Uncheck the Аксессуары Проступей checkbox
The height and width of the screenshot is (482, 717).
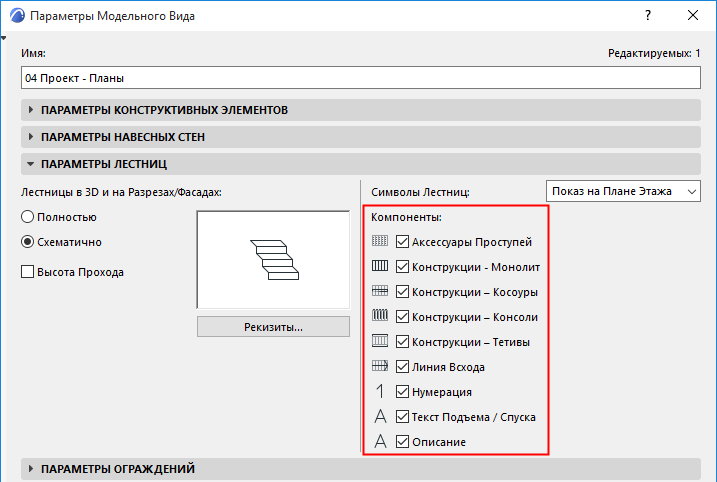pyautogui.click(x=403, y=242)
